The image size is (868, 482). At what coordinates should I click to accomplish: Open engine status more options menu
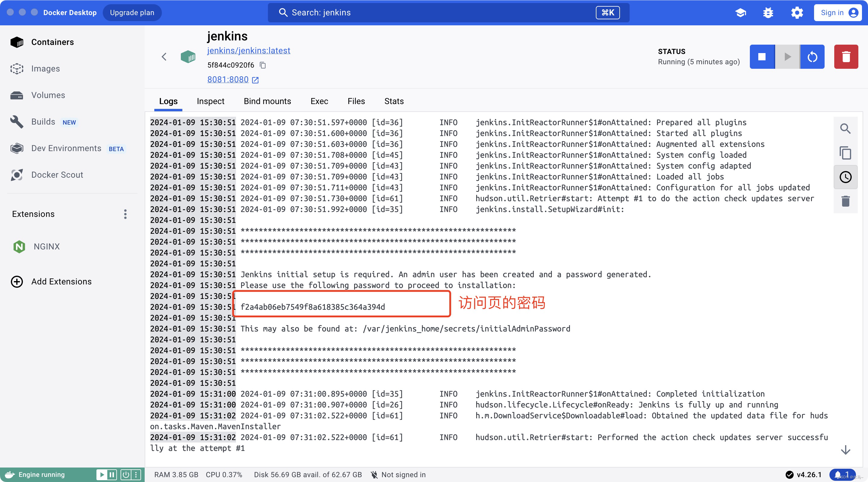click(x=136, y=474)
